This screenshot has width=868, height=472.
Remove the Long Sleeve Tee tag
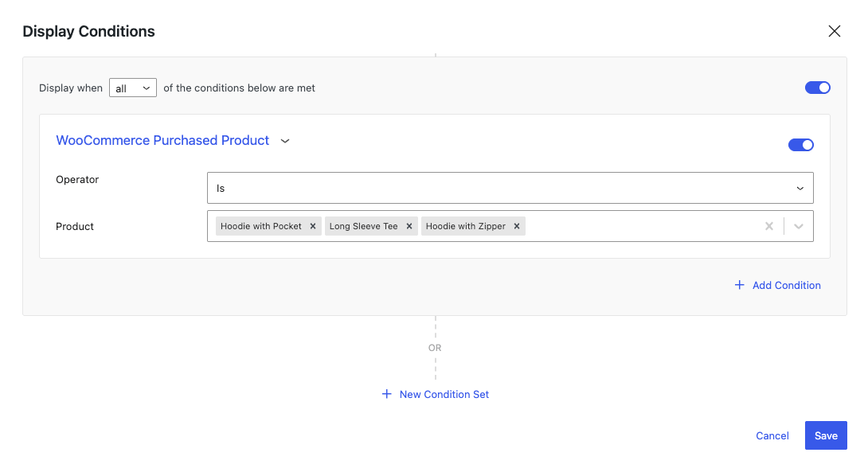409,226
